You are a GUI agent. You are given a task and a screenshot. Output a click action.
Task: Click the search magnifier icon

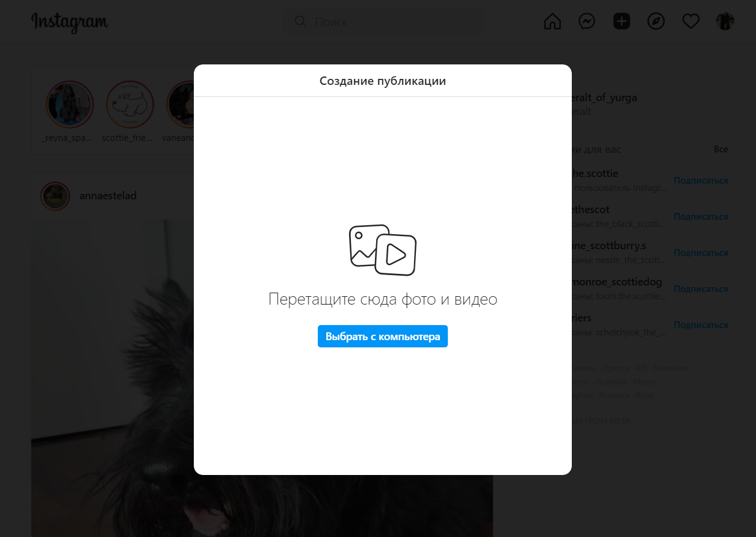point(300,22)
